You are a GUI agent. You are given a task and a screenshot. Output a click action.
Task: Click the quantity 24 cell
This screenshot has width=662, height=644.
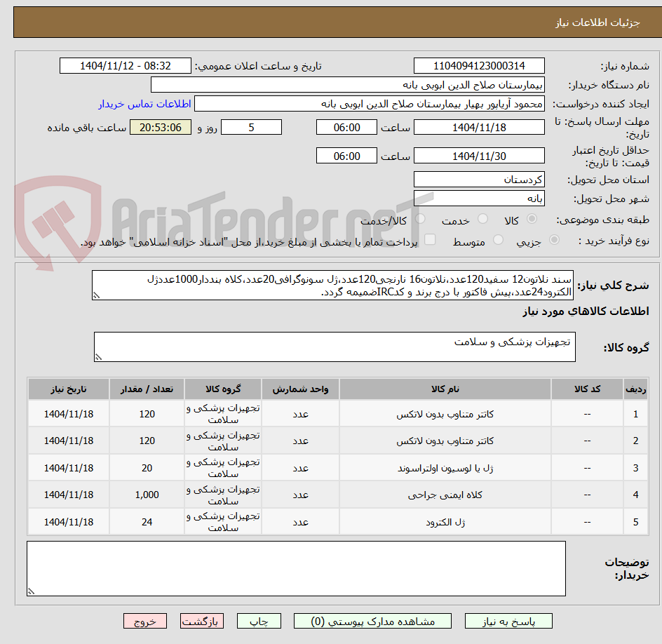pyautogui.click(x=147, y=523)
